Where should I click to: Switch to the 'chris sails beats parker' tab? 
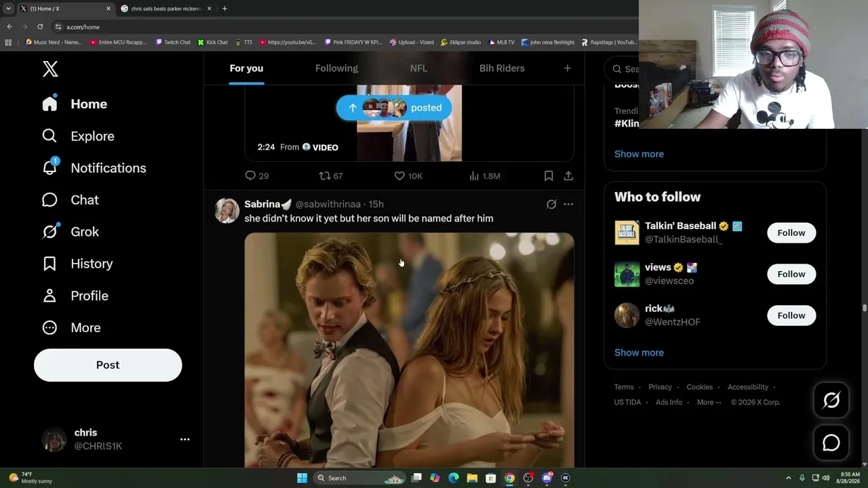click(x=166, y=9)
